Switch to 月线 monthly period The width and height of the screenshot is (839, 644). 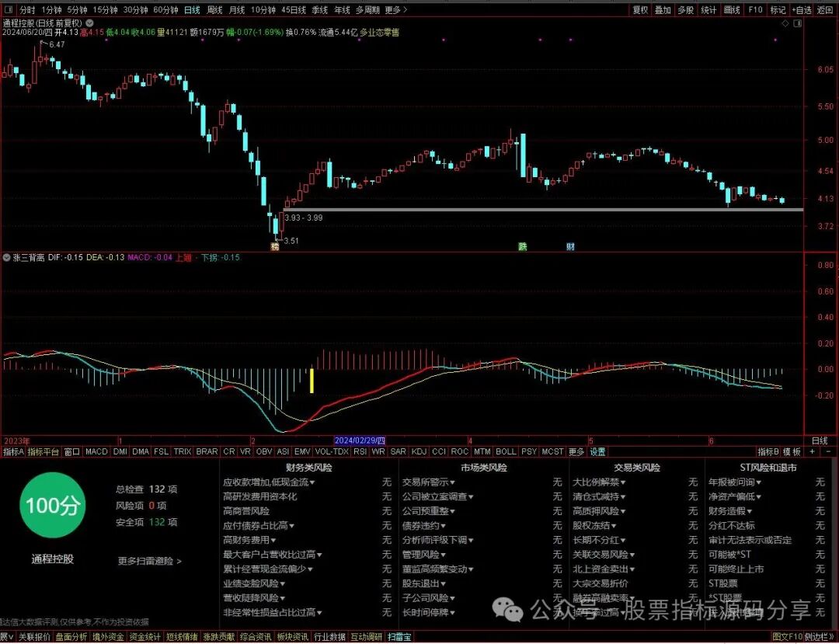click(236, 9)
